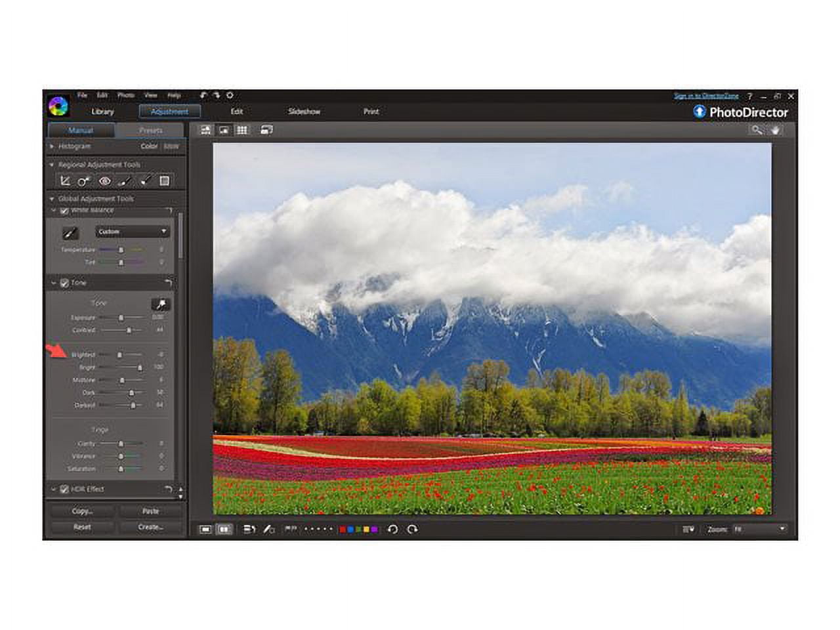The height and width of the screenshot is (630, 840).
Task: Toggle the Tone checkbox
Action: tap(64, 283)
